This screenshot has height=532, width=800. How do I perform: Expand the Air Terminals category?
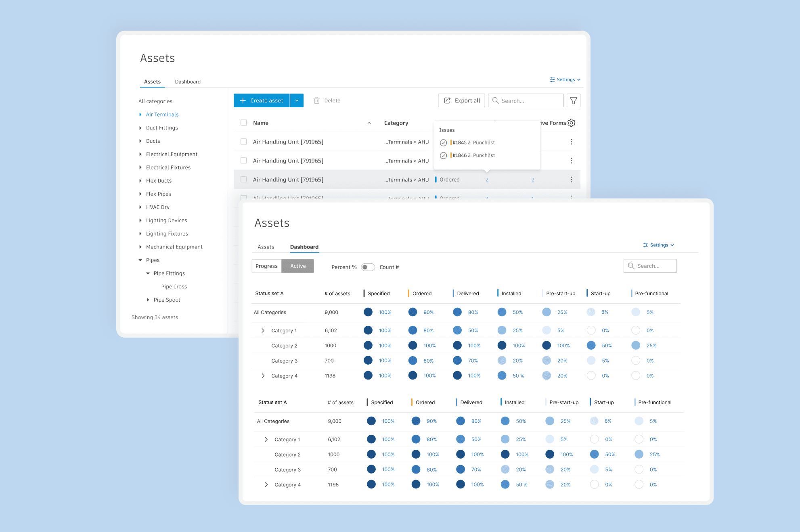coord(140,115)
